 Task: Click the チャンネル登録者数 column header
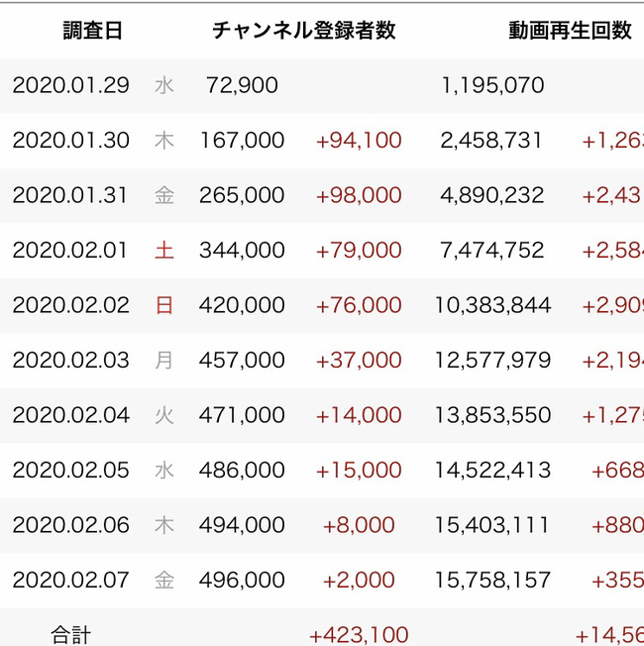coord(304,31)
